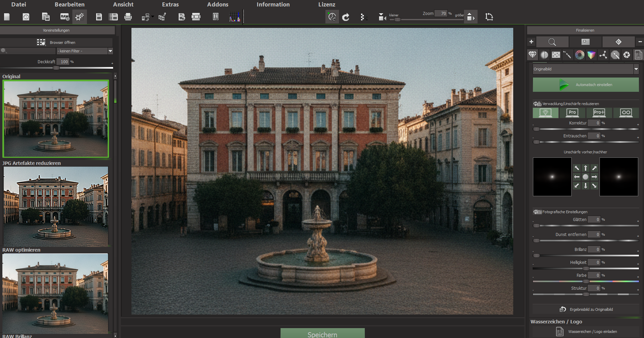Enable the Pro+ sharpening quality mode
This screenshot has height=338, width=644.
[599, 113]
